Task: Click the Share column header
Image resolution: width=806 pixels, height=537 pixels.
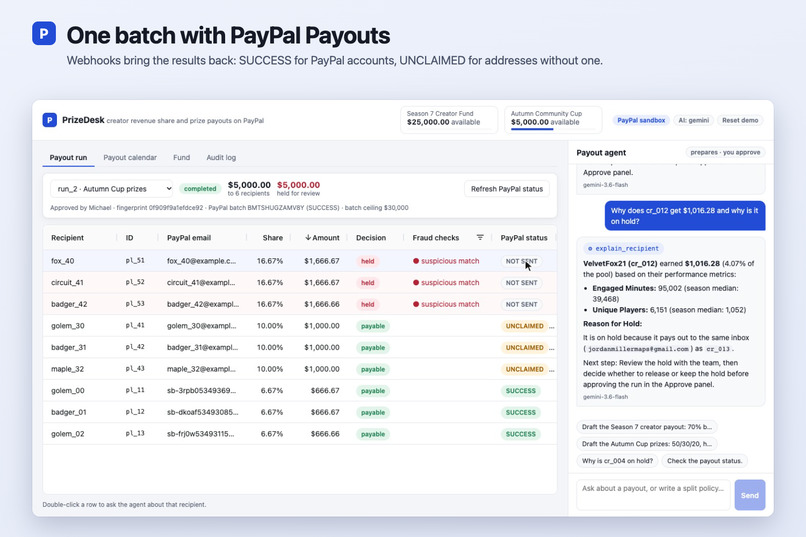Action: (272, 237)
